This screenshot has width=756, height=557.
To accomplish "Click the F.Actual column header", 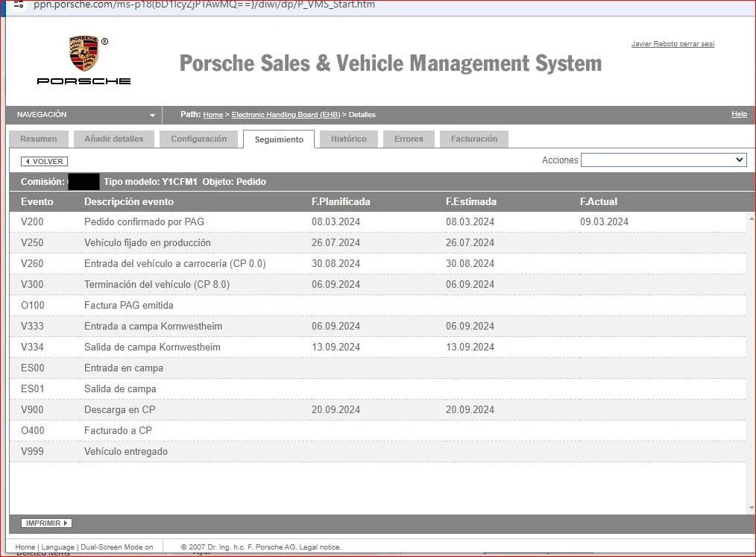I will point(599,201).
